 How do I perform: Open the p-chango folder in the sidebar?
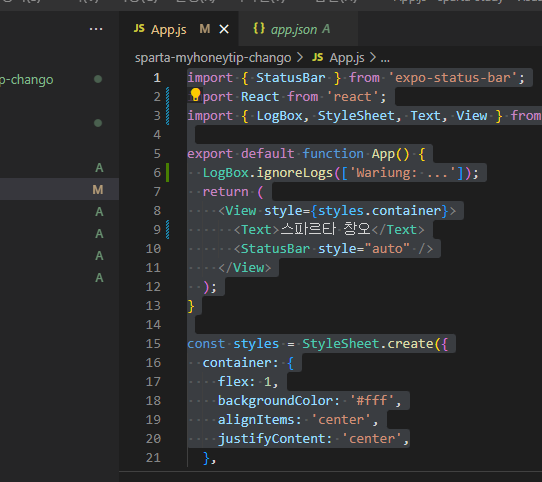pos(27,80)
